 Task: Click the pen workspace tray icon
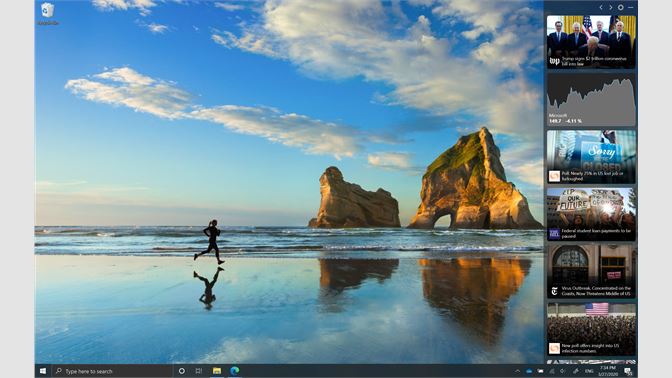tap(576, 371)
